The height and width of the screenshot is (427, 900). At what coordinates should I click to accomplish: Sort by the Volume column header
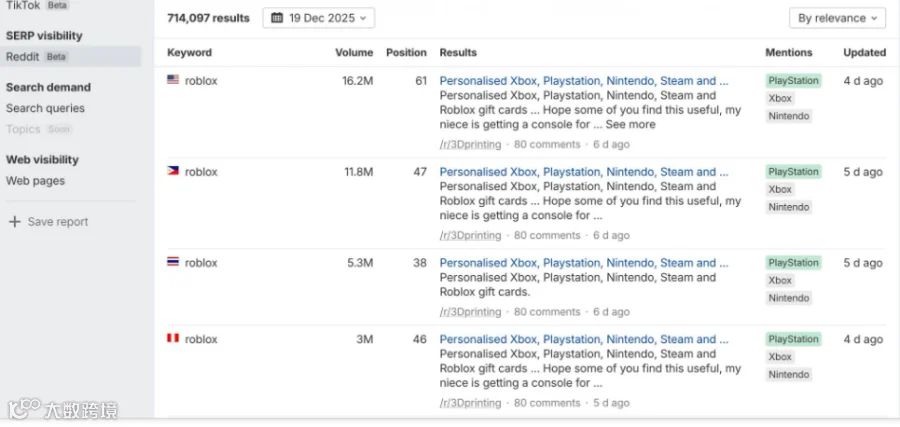click(354, 52)
